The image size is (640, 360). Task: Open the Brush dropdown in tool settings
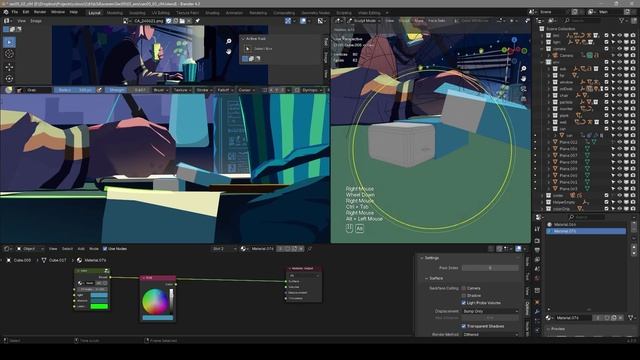click(160, 90)
